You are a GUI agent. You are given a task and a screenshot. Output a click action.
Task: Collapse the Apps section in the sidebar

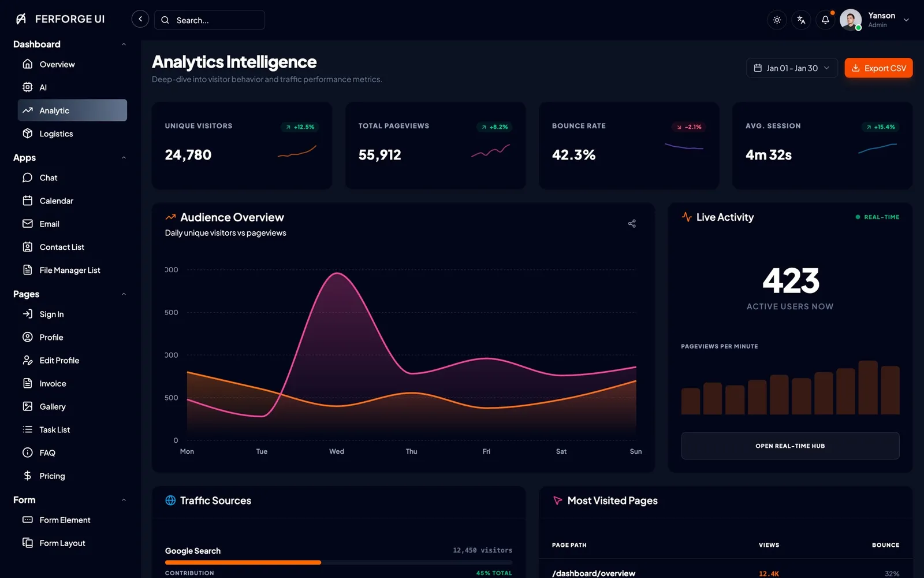pyautogui.click(x=124, y=158)
